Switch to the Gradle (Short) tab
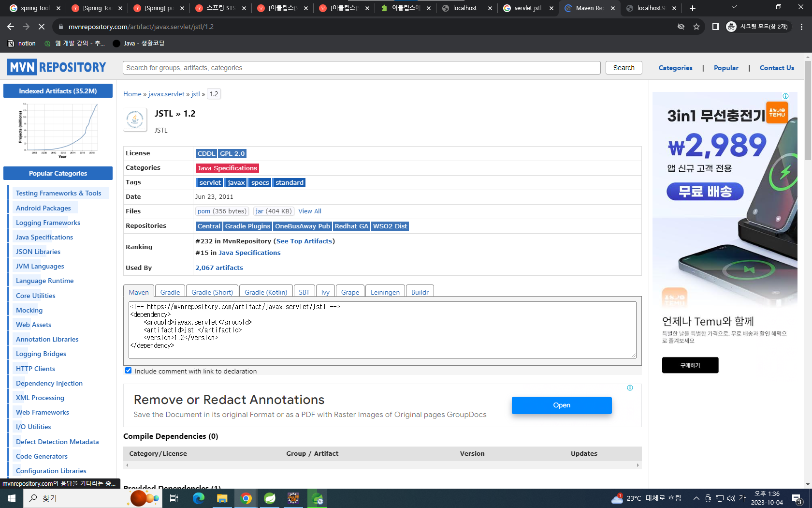The height and width of the screenshot is (508, 812). [x=212, y=292]
